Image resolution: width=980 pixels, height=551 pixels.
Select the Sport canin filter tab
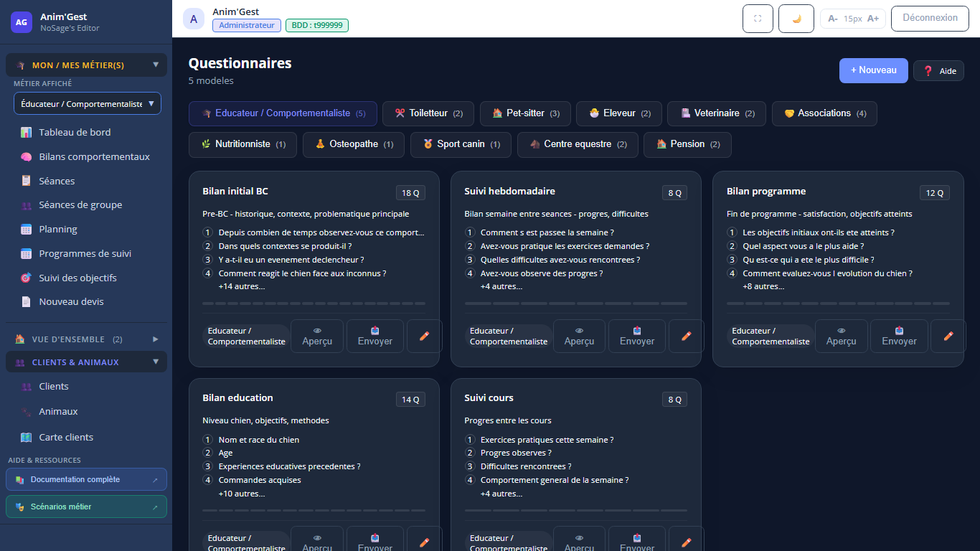coord(461,144)
